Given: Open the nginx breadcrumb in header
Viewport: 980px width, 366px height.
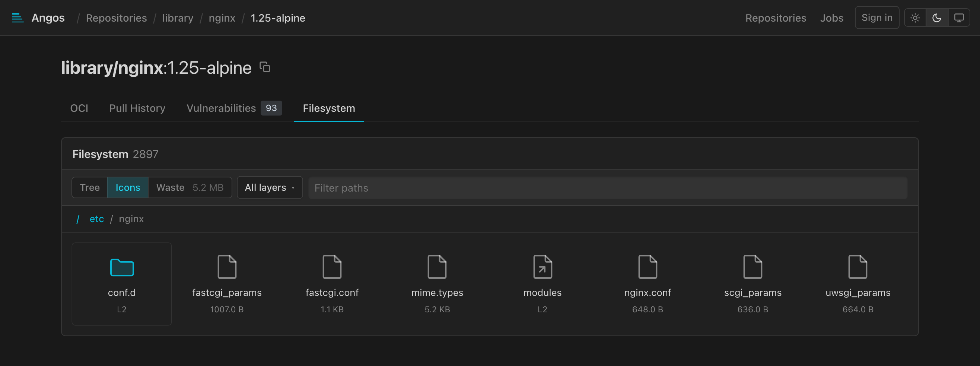Looking at the screenshot, I should pos(222,18).
